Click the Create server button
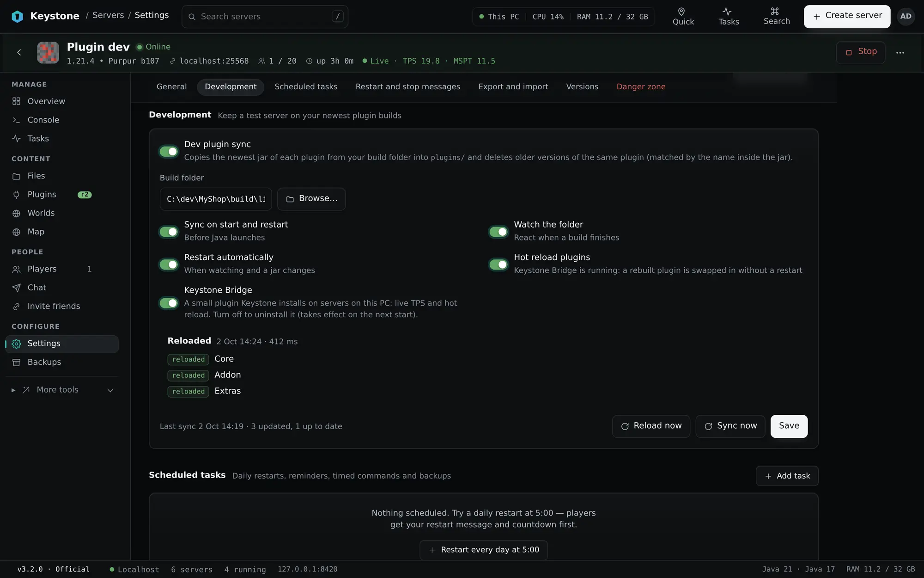Viewport: 924px width, 578px height. [847, 17]
